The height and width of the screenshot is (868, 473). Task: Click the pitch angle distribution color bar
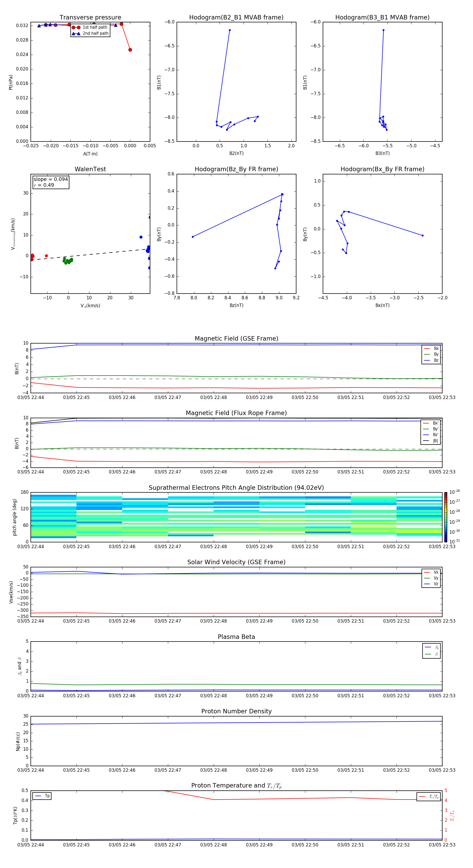pos(446,517)
